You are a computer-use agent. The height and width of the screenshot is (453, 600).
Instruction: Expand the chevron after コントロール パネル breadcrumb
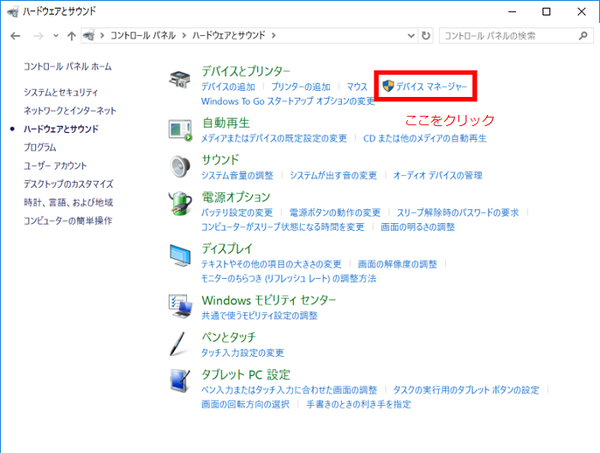(x=184, y=36)
